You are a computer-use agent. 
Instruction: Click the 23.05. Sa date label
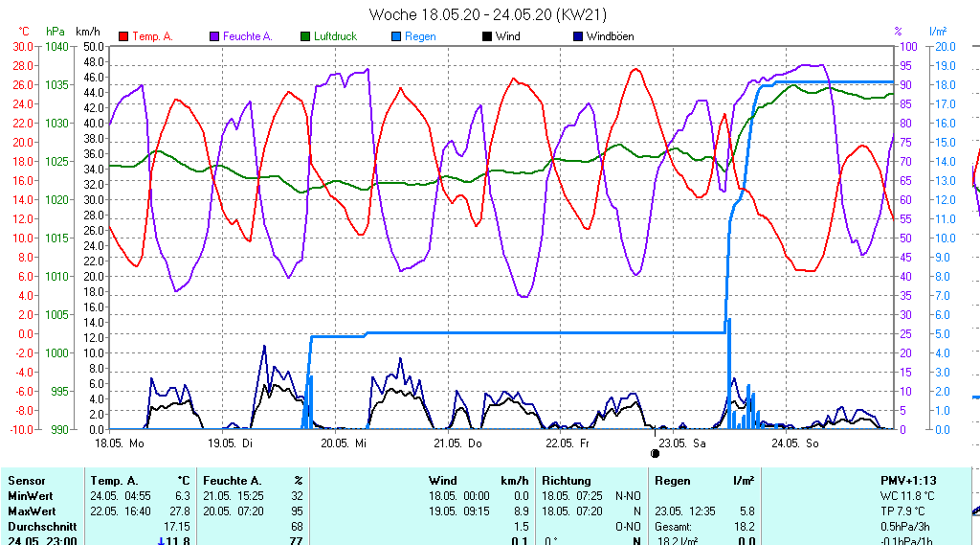[x=681, y=443]
